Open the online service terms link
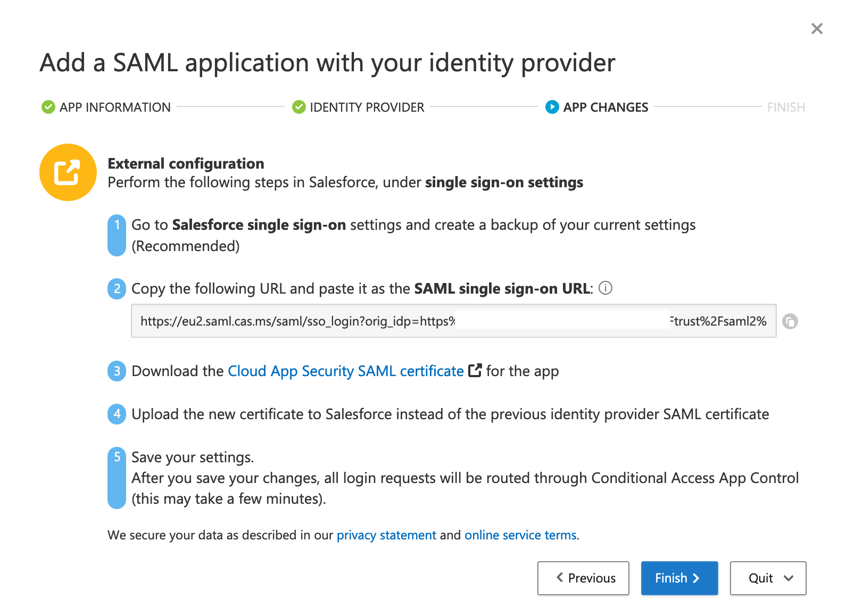Image resolution: width=846 pixels, height=616 pixels. coord(520,535)
